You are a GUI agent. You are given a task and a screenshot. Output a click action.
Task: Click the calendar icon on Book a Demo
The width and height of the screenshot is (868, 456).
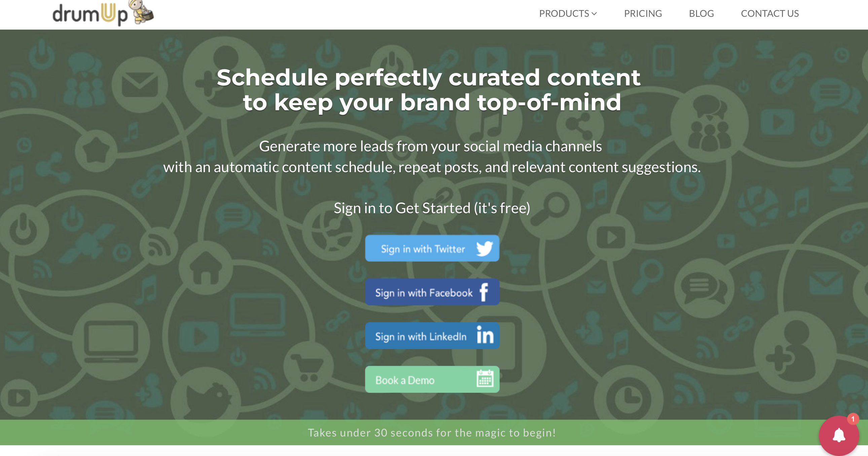tap(484, 380)
